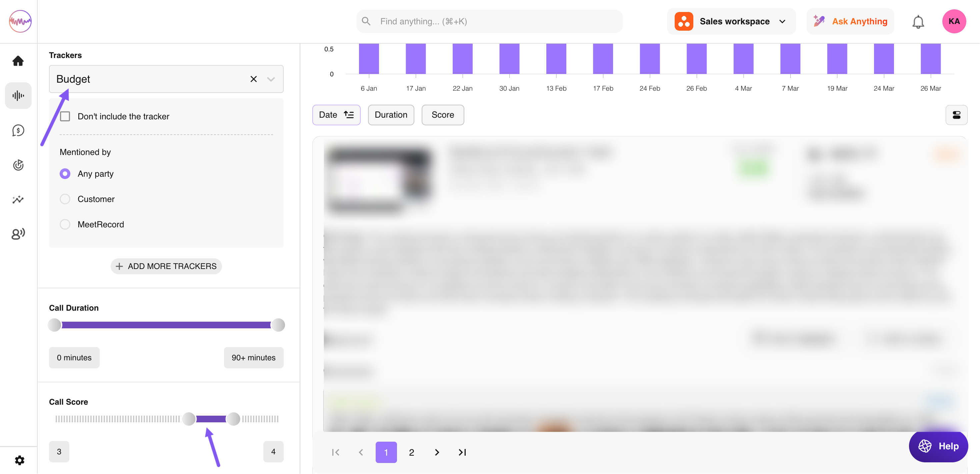Screen dimensions: 980x474
Task: Open the calls waveform sidebar icon
Action: (x=18, y=95)
